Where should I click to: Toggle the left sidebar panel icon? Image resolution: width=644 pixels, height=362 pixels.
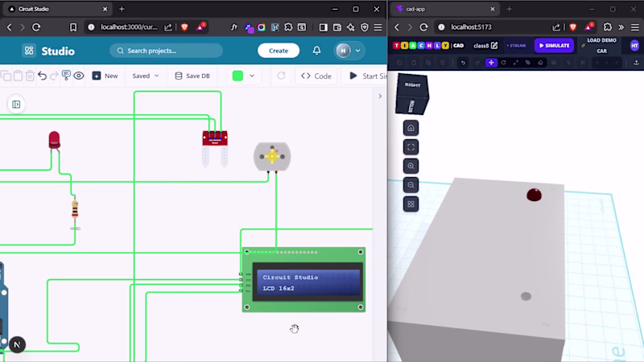tap(16, 105)
